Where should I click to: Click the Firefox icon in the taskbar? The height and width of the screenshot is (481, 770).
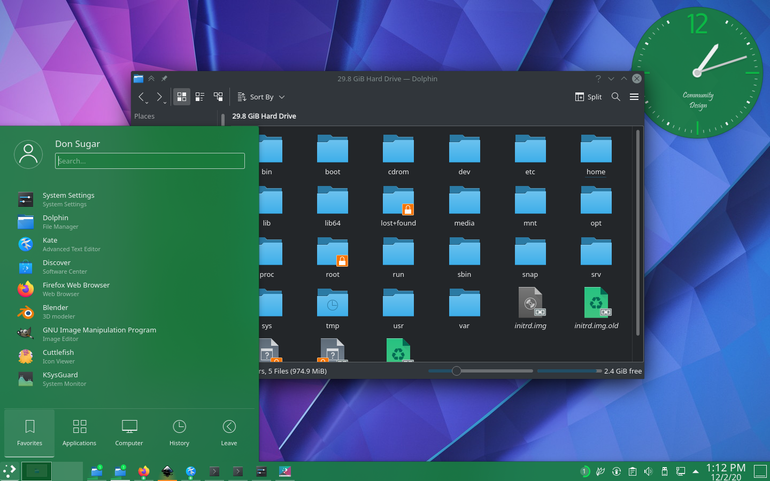(143, 472)
